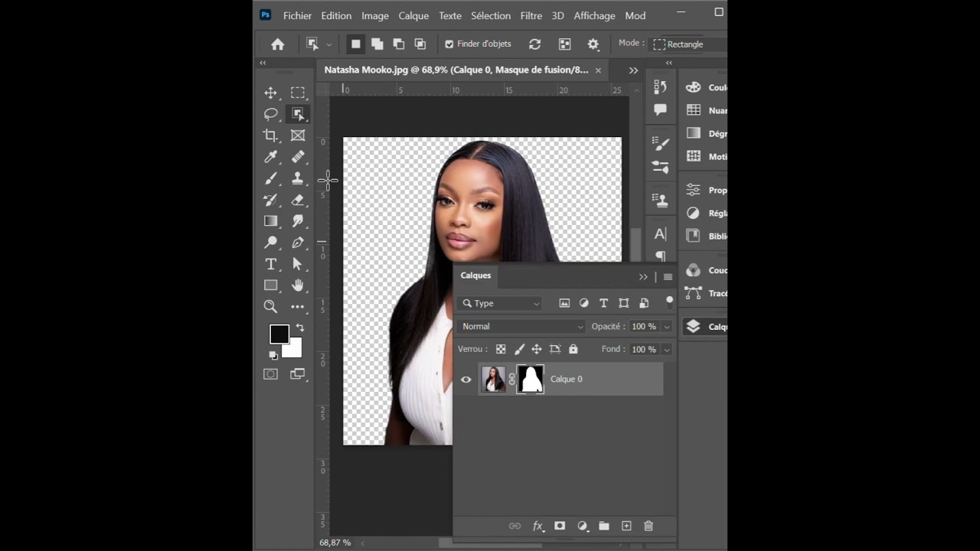Viewport: 980px width, 551px height.
Task: Collapse the Calques panel chevrons
Action: tap(643, 277)
